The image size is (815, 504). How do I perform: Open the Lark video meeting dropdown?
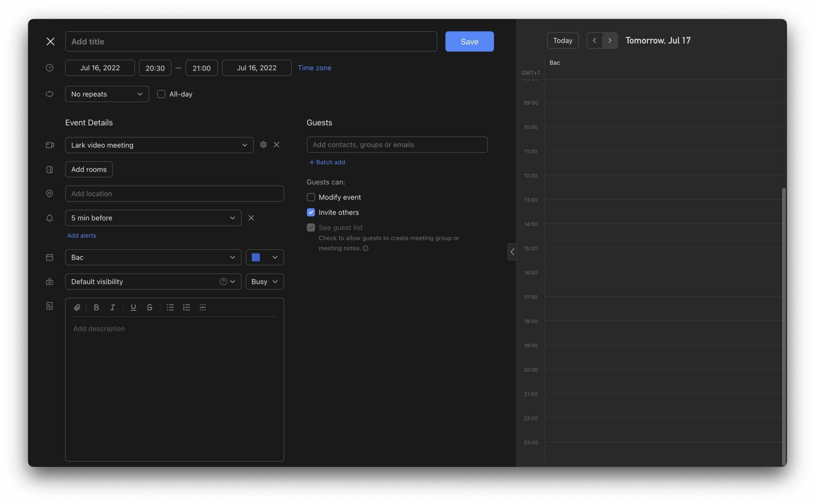pyautogui.click(x=159, y=145)
